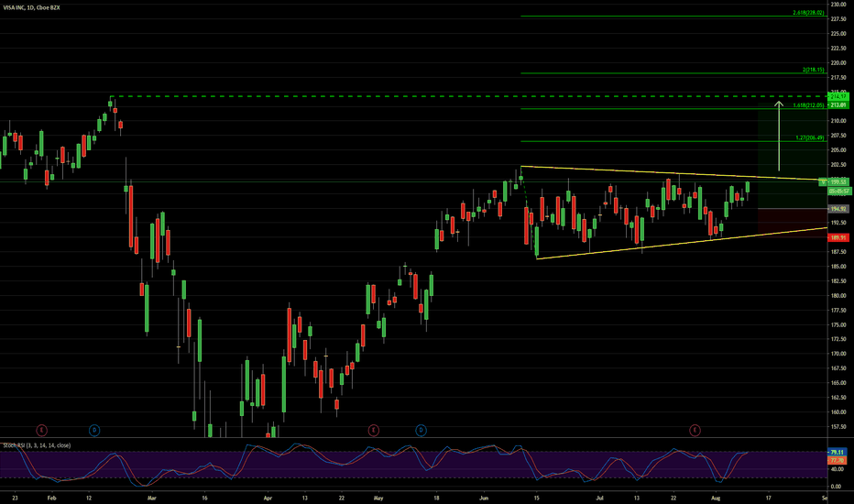Click the green 214.17 price tag
Screen dimensions: 854x504
[838, 96]
